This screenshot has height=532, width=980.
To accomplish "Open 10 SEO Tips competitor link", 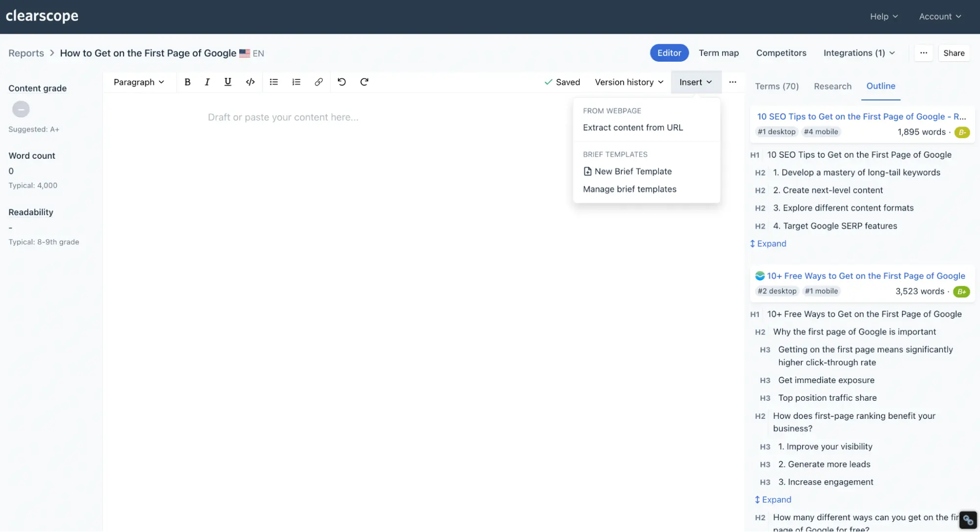I will pyautogui.click(x=861, y=117).
